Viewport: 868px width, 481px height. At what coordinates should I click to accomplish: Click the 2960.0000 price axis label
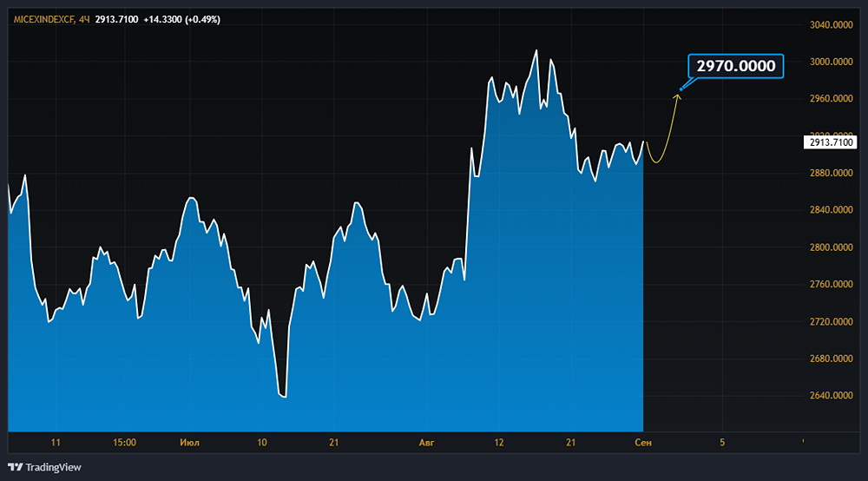click(x=831, y=98)
